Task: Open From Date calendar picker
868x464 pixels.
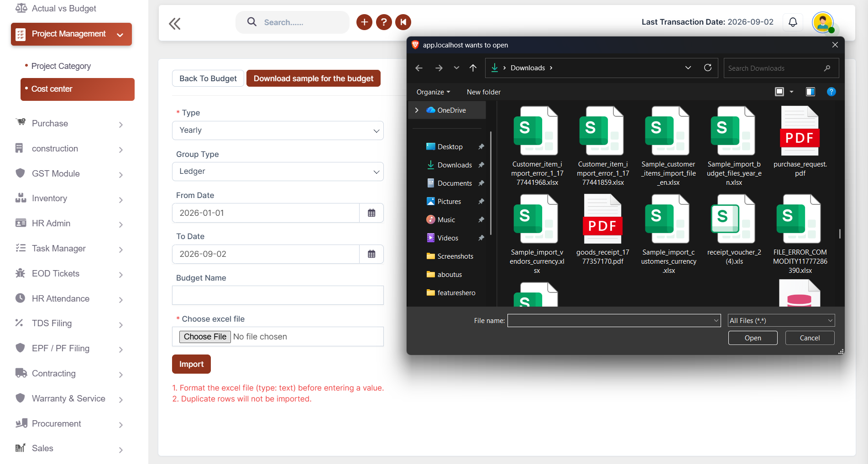Action: point(371,213)
